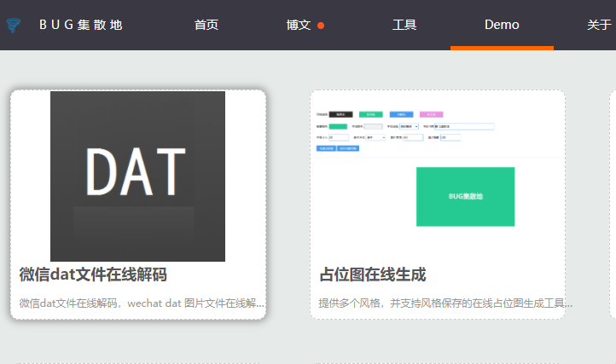Screen dimensions: 616x364
Task: Go to the 首页 home page
Action: click(206, 25)
